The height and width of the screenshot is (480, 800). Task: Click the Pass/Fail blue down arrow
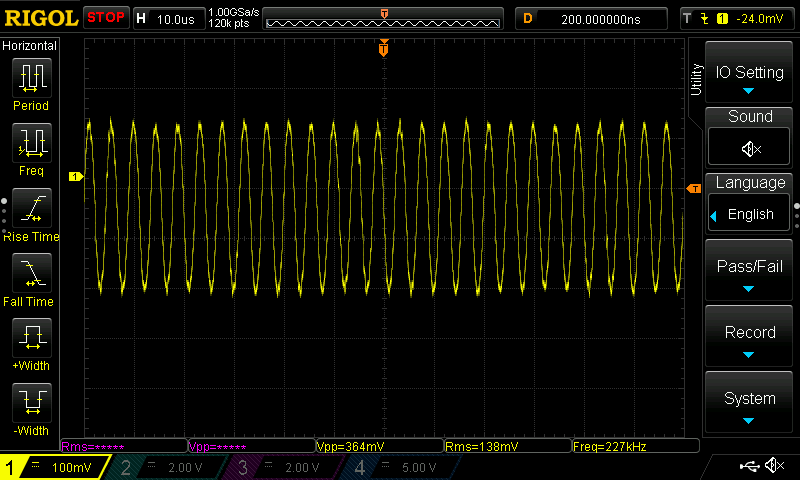(x=748, y=289)
